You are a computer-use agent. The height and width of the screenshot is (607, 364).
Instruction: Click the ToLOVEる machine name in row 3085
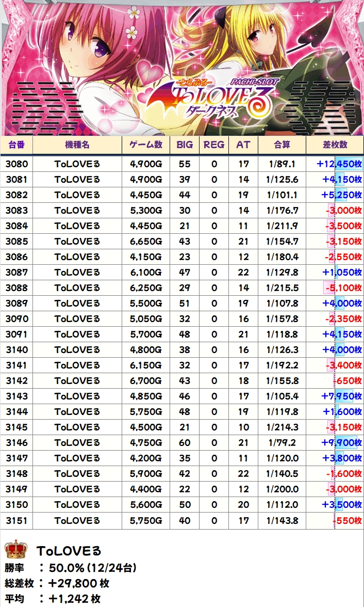(x=77, y=242)
